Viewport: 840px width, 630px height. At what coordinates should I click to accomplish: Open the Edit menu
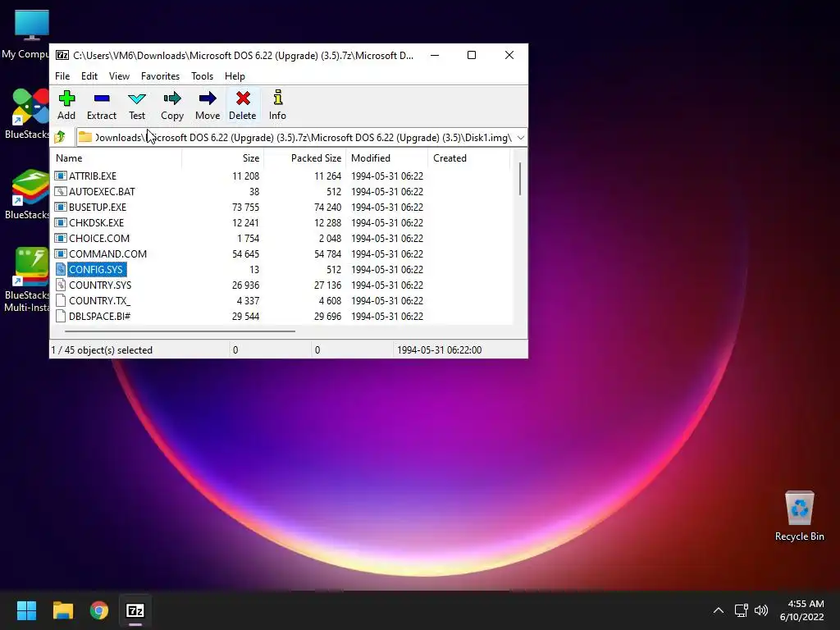pyautogui.click(x=89, y=76)
